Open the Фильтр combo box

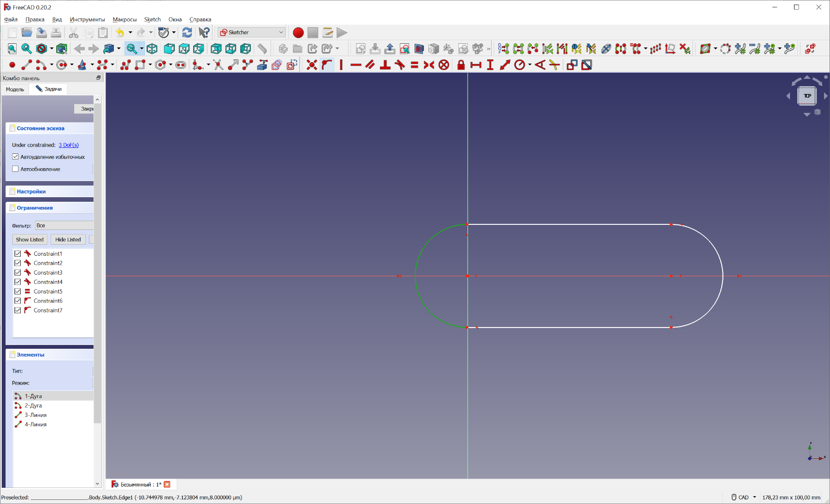[64, 225]
